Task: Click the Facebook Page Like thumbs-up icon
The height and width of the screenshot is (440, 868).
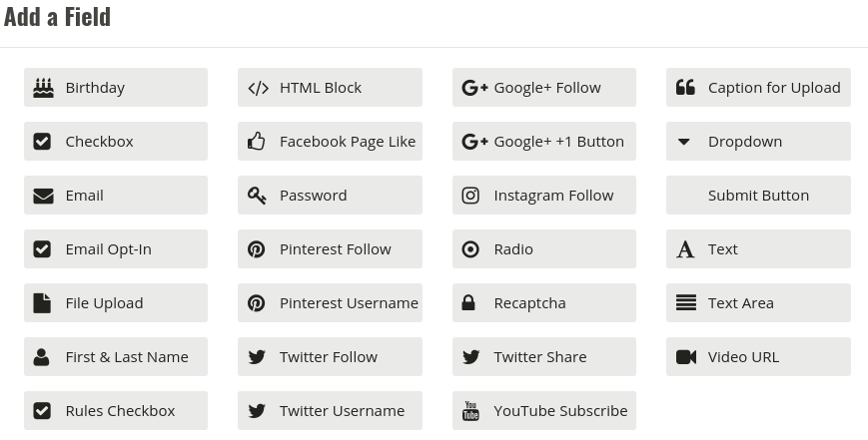Action: (257, 142)
